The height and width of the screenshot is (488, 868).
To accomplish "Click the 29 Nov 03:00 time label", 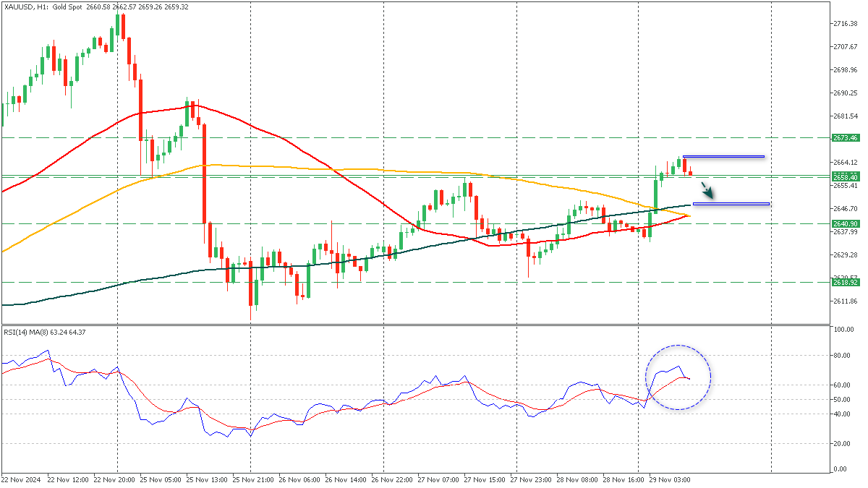I will click(670, 479).
